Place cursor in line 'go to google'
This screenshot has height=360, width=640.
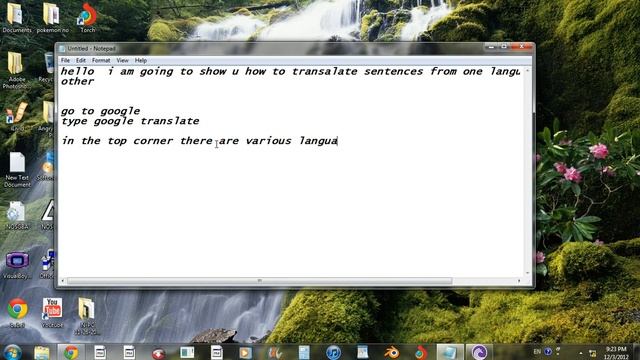(x=100, y=111)
